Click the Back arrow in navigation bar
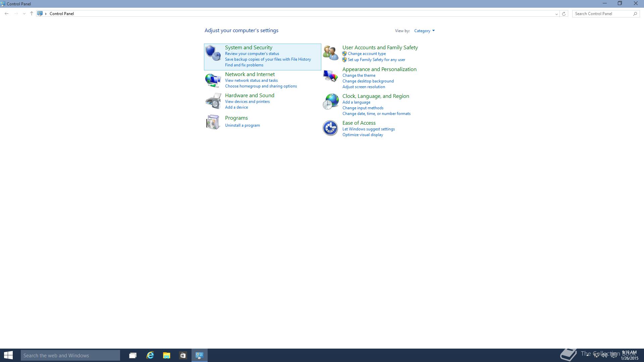Image resolution: width=644 pixels, height=362 pixels. [7, 14]
